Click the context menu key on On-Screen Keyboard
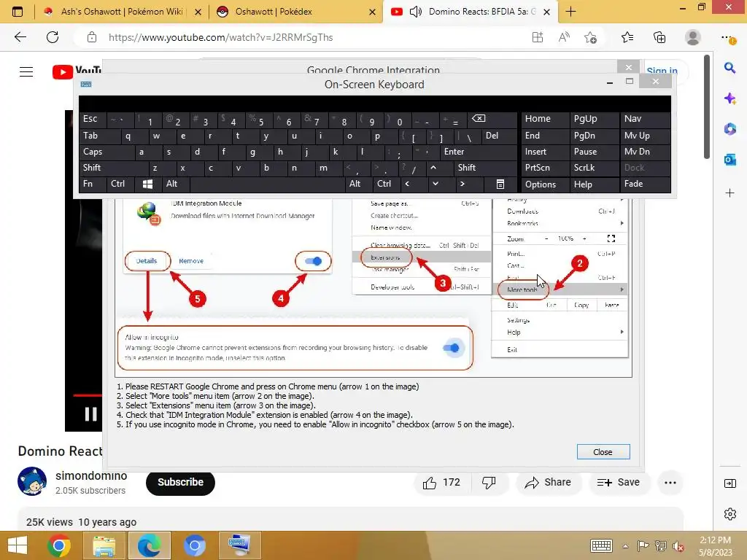Viewport: 747px width, 560px height. (500, 184)
